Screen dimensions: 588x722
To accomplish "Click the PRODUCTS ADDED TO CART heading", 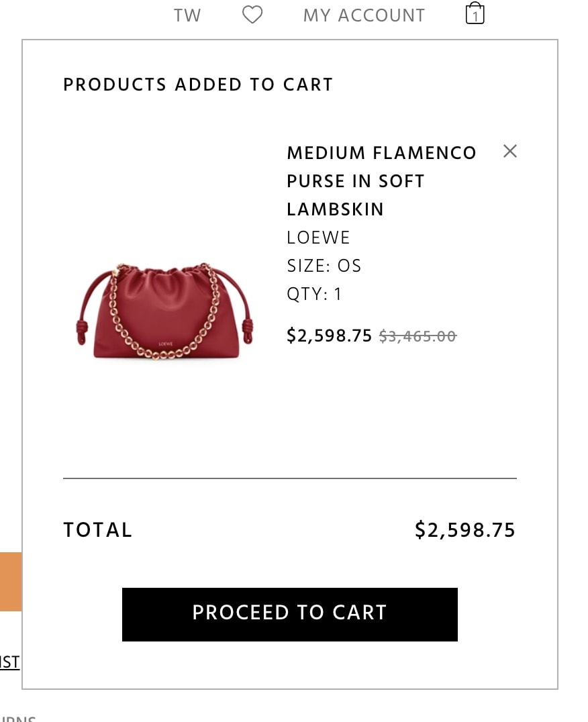I will tap(198, 85).
